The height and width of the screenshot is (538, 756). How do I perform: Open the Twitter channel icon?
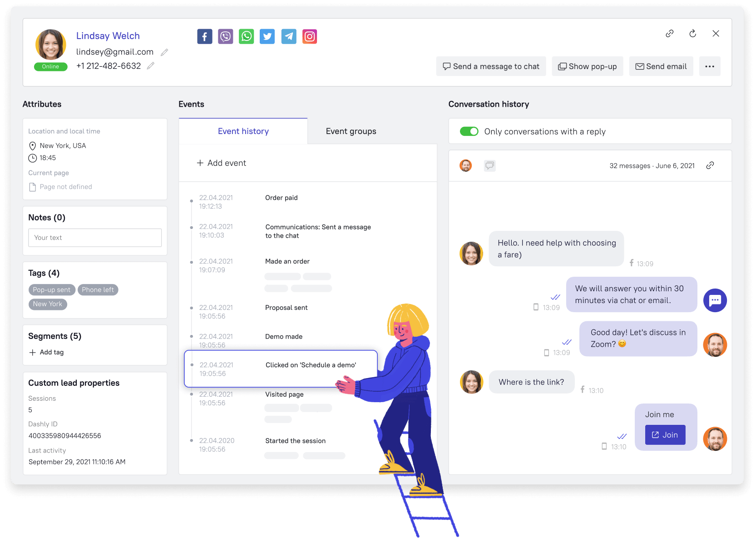tap(267, 36)
